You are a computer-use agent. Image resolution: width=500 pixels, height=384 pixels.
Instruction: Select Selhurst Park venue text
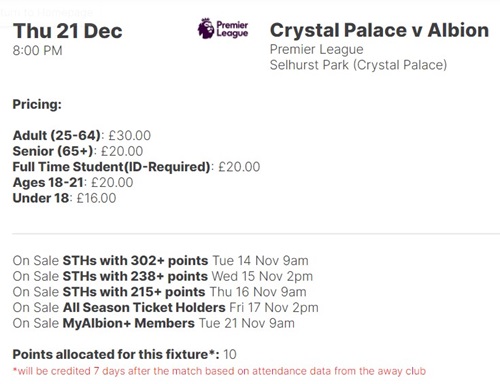coord(358,65)
